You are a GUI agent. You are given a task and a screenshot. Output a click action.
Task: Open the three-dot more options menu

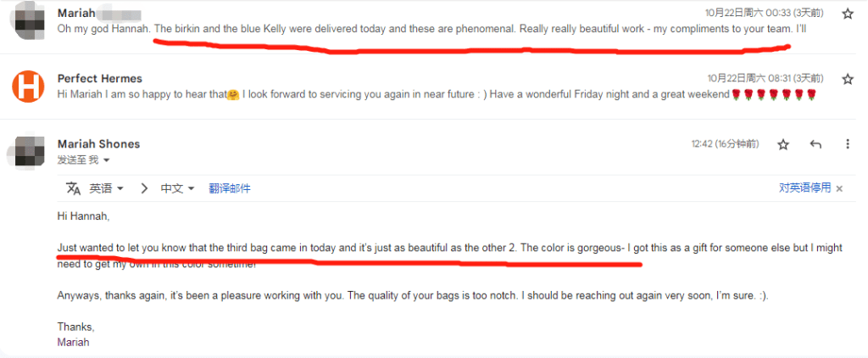(848, 145)
